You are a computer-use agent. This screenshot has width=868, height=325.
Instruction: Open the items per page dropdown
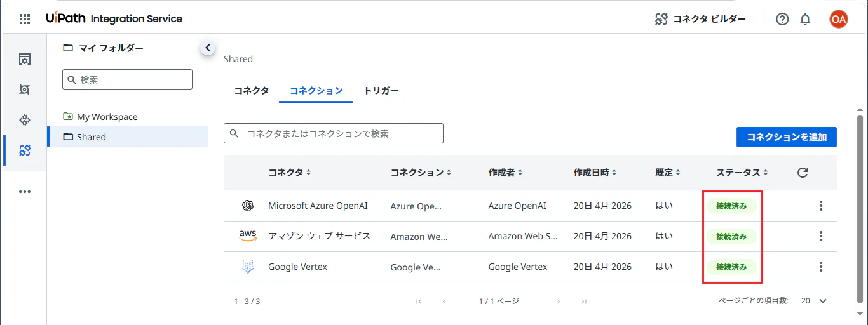pos(814,301)
